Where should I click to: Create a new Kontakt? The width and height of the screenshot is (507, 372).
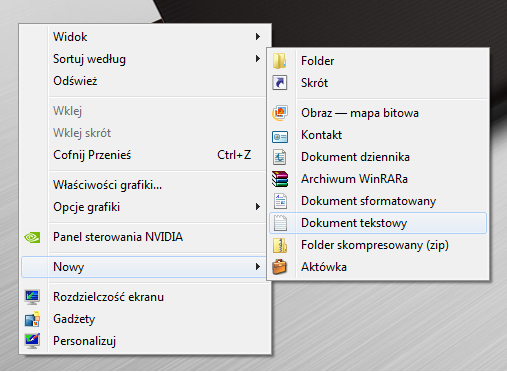click(x=378, y=135)
